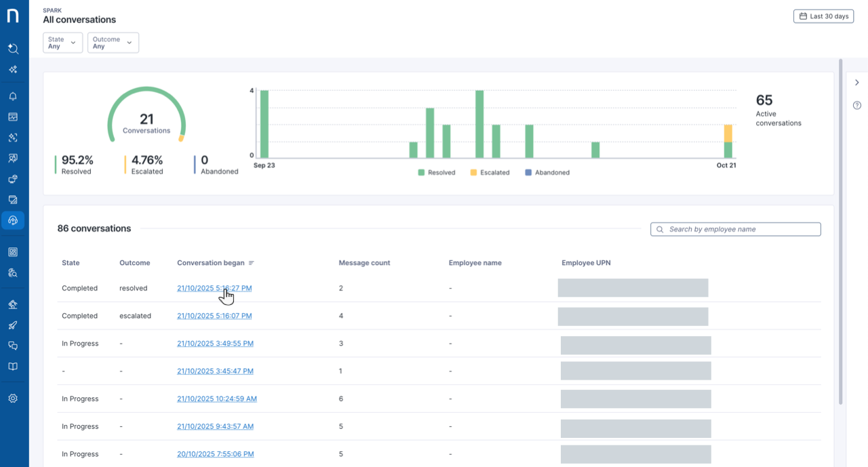Image resolution: width=868 pixels, height=467 pixels.
Task: Click the Nexthink logo in sidebar
Action: pos(13,16)
